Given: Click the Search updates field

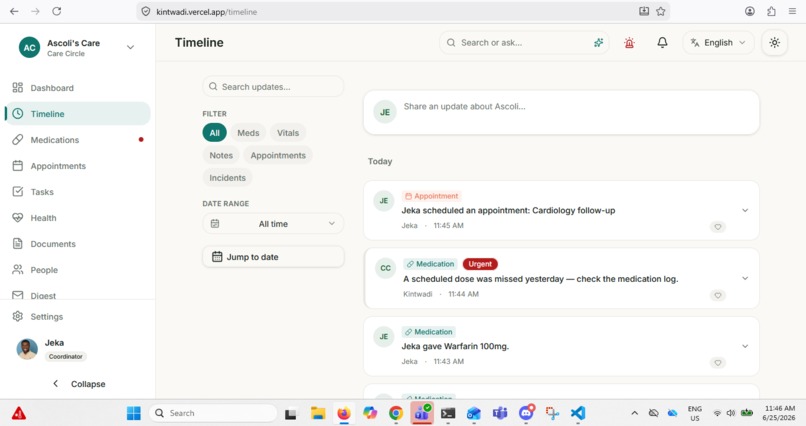Looking at the screenshot, I should coord(273,87).
